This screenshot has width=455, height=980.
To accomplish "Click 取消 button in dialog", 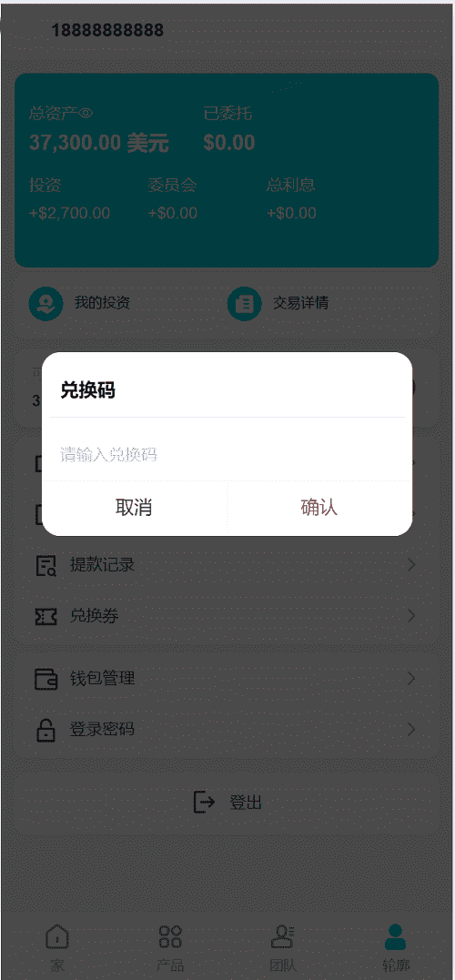I will (135, 508).
